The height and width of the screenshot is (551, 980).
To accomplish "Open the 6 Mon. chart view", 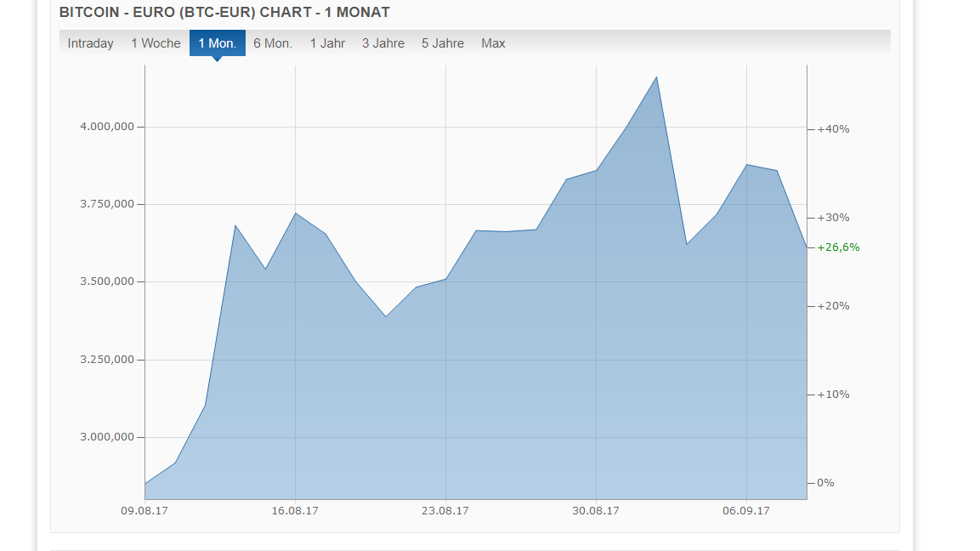I will point(273,43).
